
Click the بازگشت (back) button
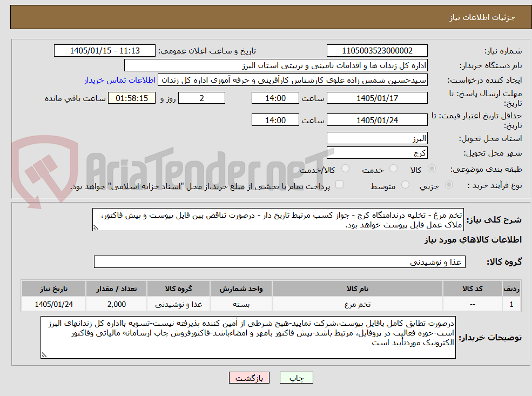point(249,378)
